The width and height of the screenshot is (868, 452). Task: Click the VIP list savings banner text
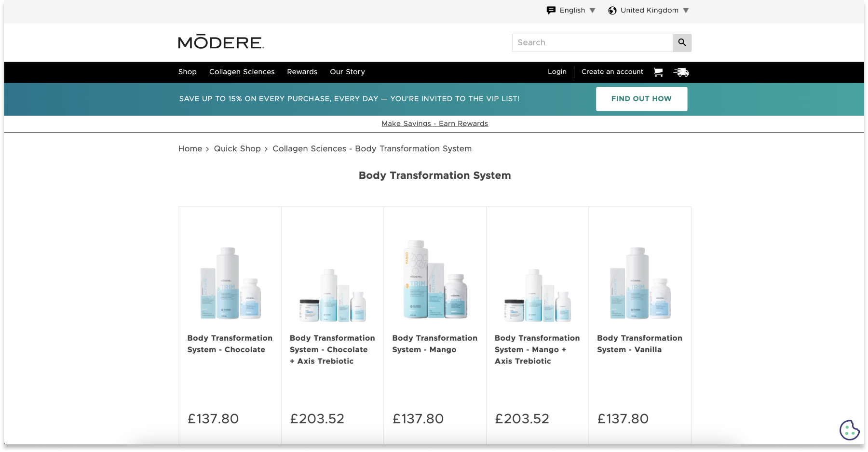point(350,99)
